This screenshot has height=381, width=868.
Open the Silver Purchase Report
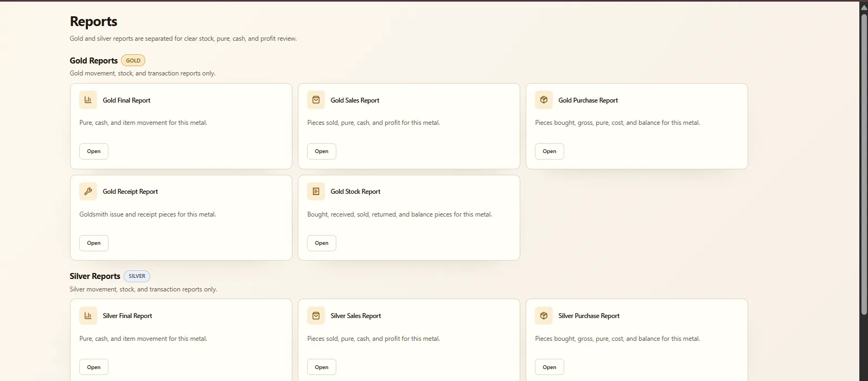click(550, 367)
